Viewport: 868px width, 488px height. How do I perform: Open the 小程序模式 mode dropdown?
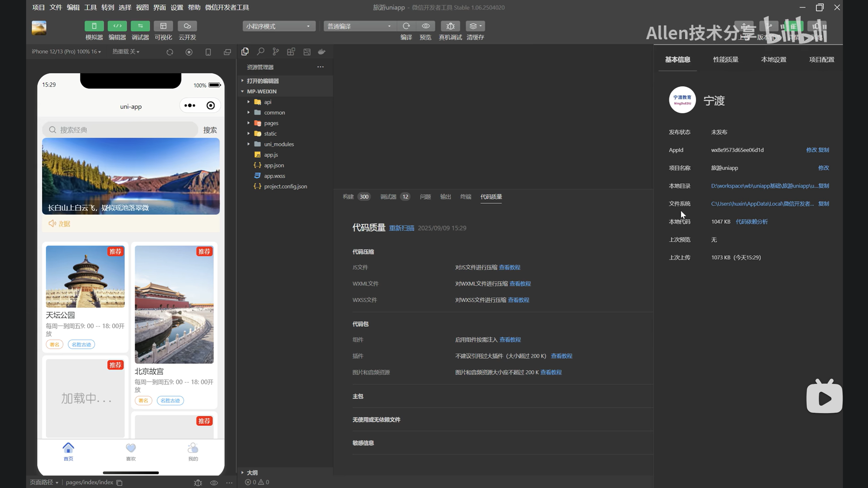point(279,26)
